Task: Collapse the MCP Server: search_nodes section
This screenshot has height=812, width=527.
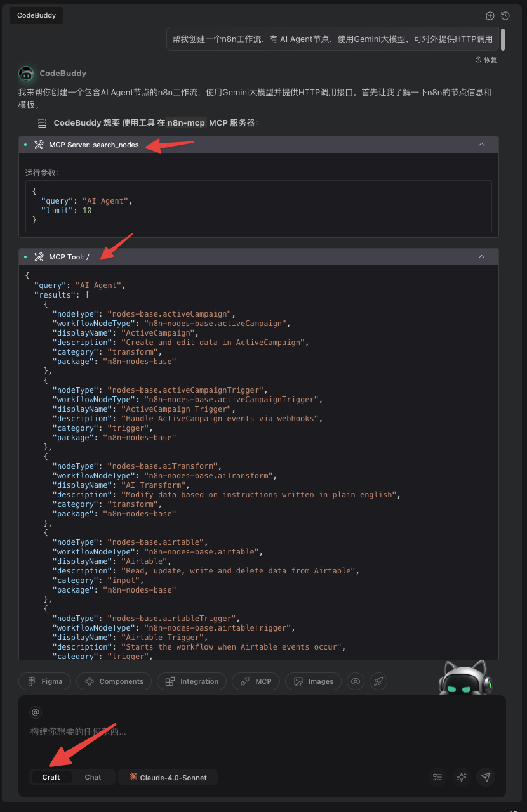Action: click(x=481, y=145)
